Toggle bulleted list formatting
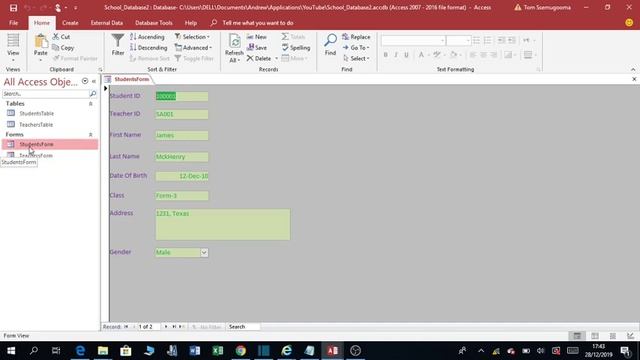This screenshot has height=360, width=640. pyautogui.click(x=476, y=40)
